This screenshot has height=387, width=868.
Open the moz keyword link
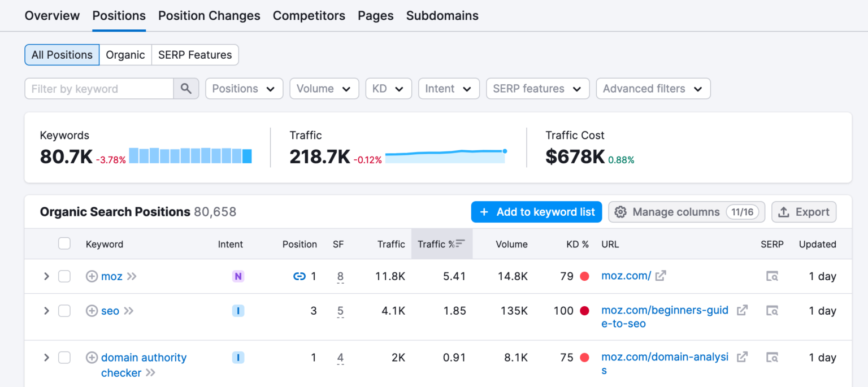112,276
